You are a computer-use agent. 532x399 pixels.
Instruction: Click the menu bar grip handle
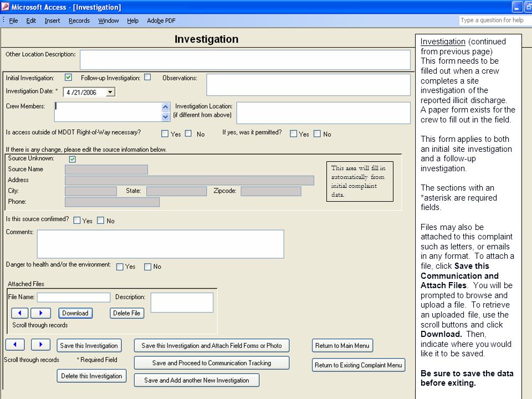point(3,21)
